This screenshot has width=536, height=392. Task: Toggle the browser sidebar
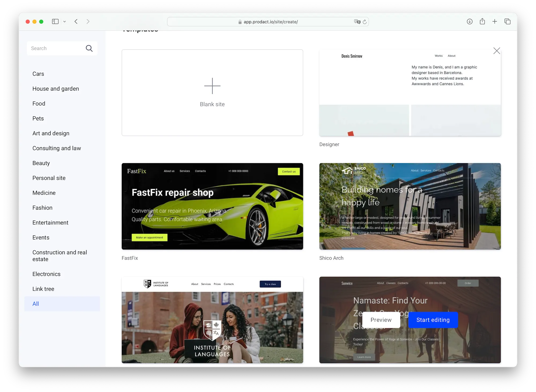[x=55, y=21]
